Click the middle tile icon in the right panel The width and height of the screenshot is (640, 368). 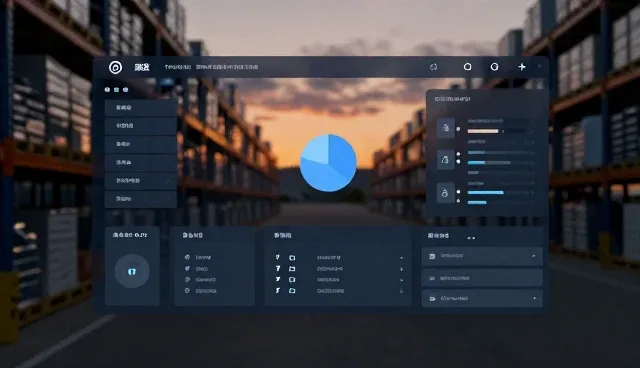point(445,160)
